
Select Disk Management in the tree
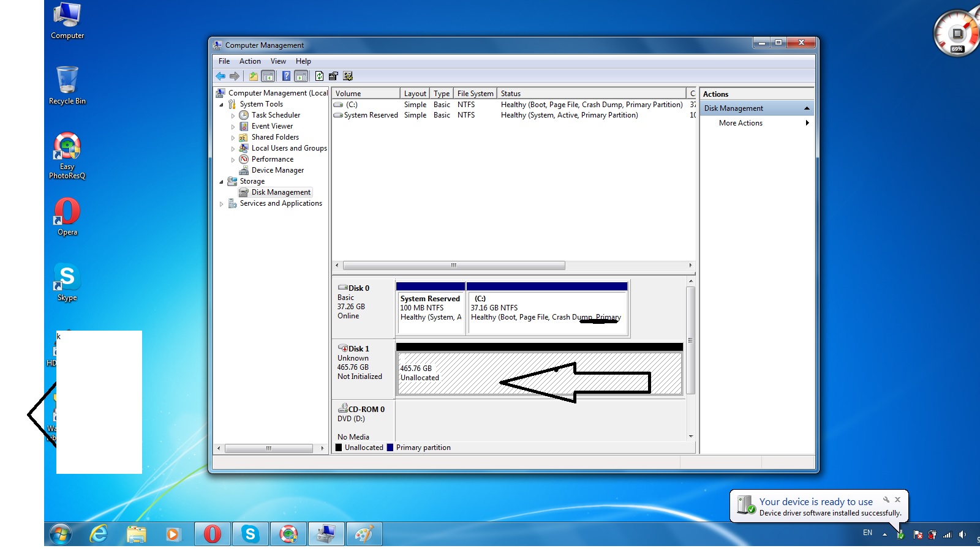(281, 192)
